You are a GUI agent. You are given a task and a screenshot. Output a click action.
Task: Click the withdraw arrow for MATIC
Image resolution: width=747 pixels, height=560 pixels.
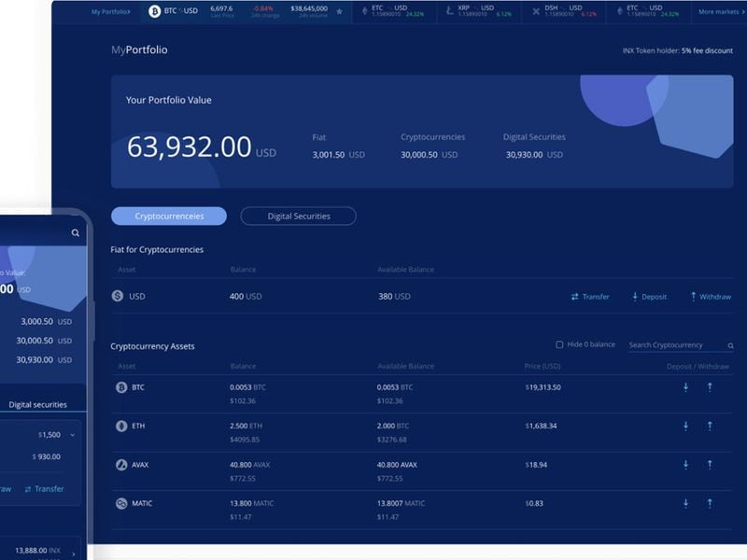point(711,500)
